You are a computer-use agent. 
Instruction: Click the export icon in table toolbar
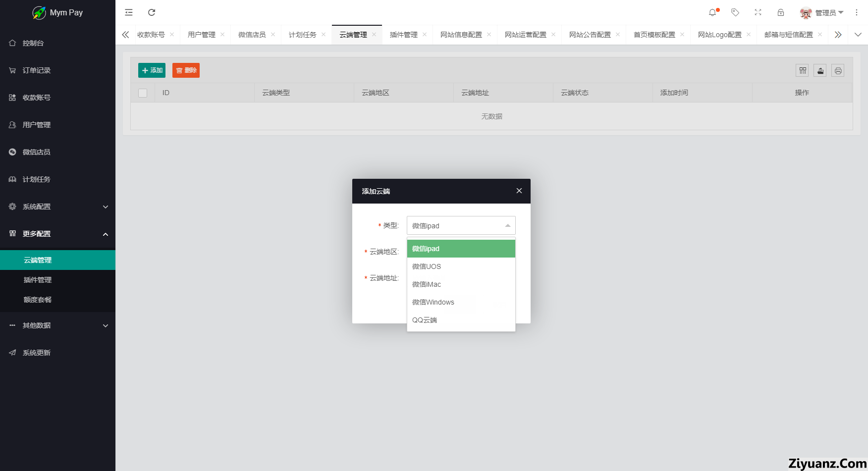(x=820, y=70)
